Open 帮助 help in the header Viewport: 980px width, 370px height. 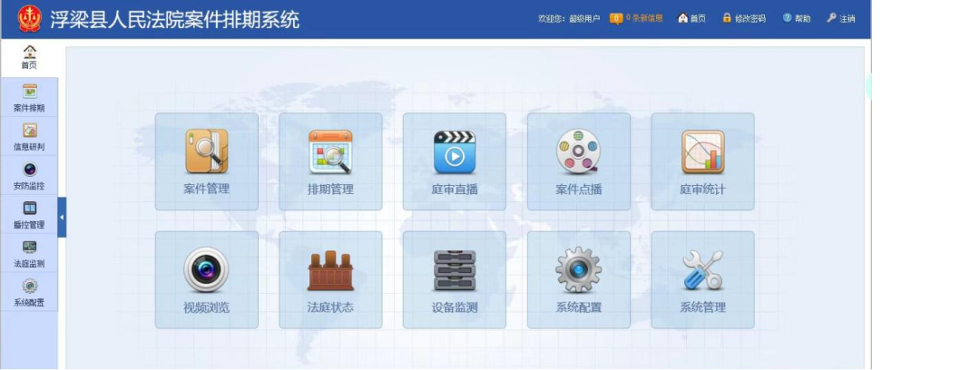point(797,18)
